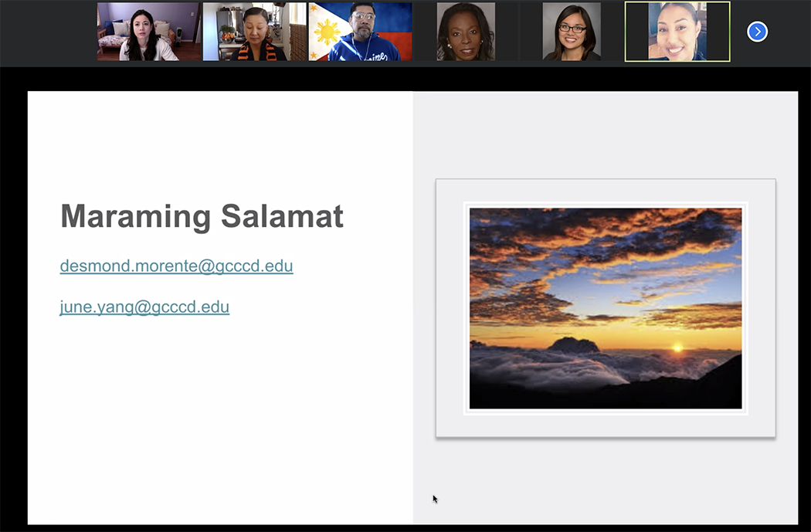811x532 pixels.
Task: Select the first participant video thumbnail
Action: tap(148, 32)
